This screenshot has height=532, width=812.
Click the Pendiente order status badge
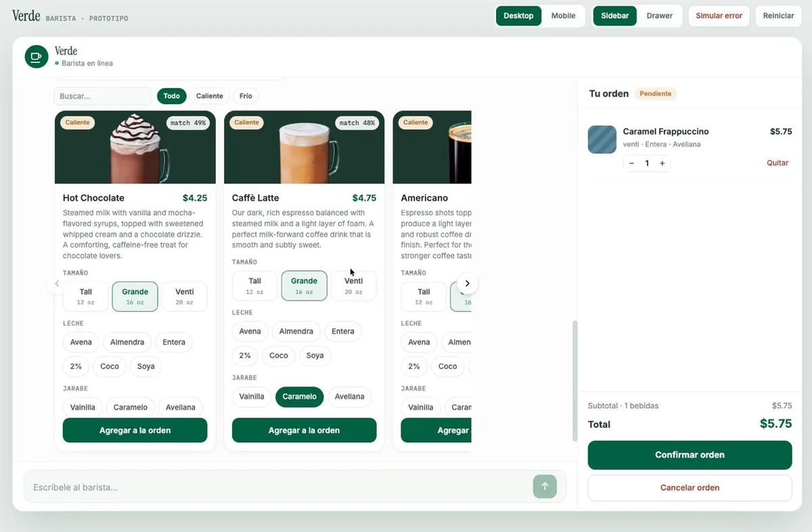pos(656,93)
